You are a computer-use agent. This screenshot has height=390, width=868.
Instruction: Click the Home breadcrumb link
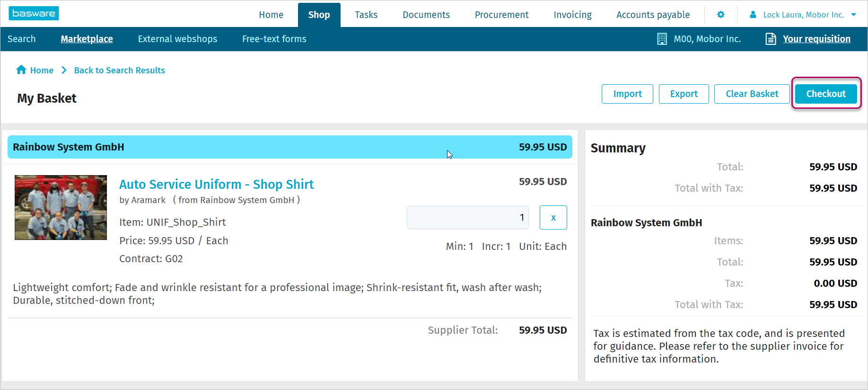click(x=42, y=70)
